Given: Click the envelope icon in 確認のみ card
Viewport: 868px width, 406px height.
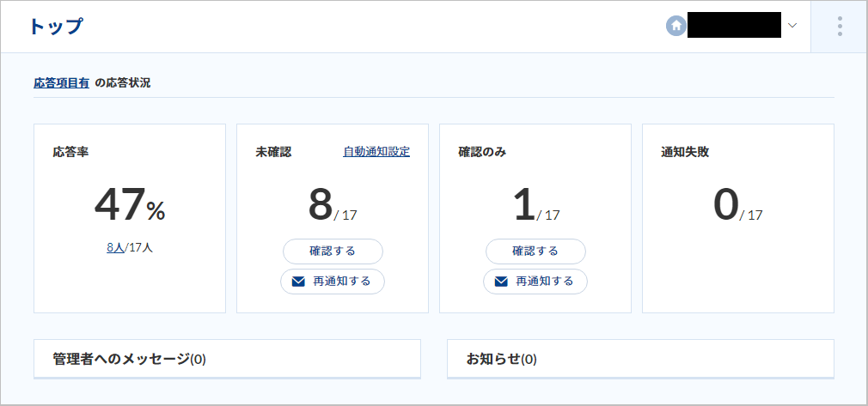Looking at the screenshot, I should coord(501,282).
